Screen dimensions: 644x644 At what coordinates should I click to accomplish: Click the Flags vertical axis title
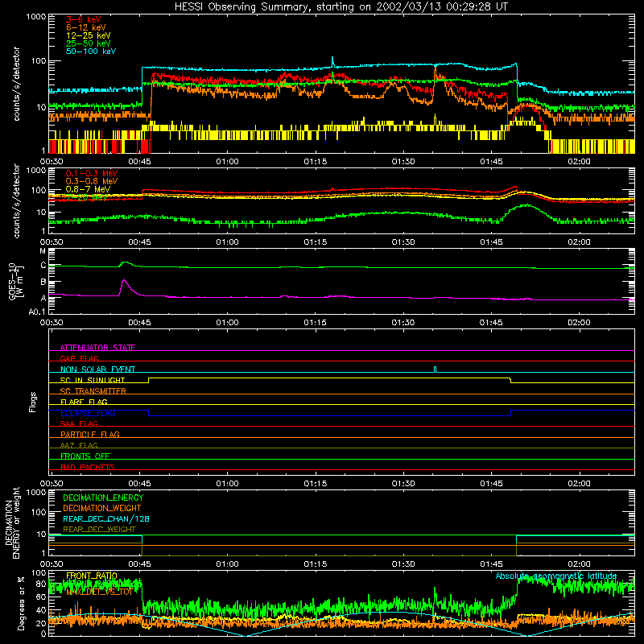pos(33,402)
